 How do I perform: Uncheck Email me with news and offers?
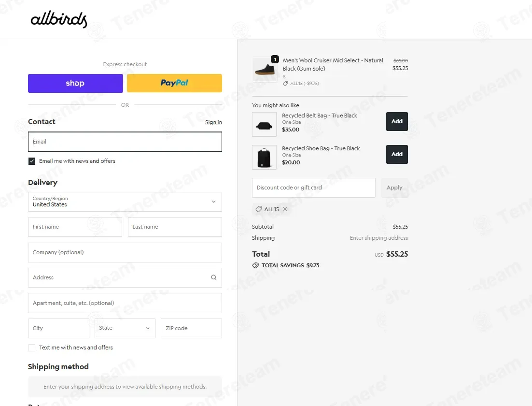click(x=32, y=161)
